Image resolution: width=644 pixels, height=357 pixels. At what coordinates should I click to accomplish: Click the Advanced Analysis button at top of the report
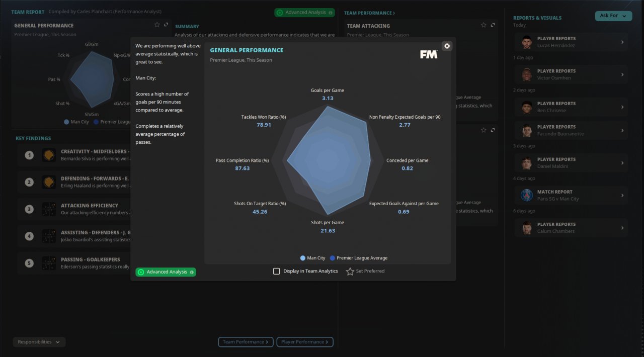point(304,13)
